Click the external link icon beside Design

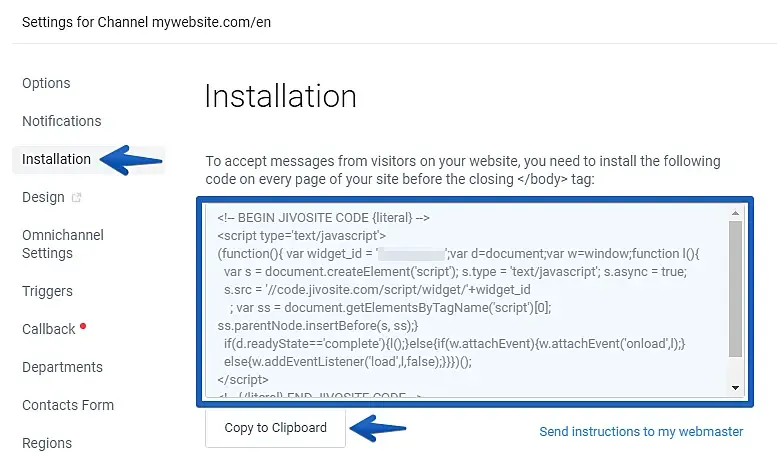(76, 197)
